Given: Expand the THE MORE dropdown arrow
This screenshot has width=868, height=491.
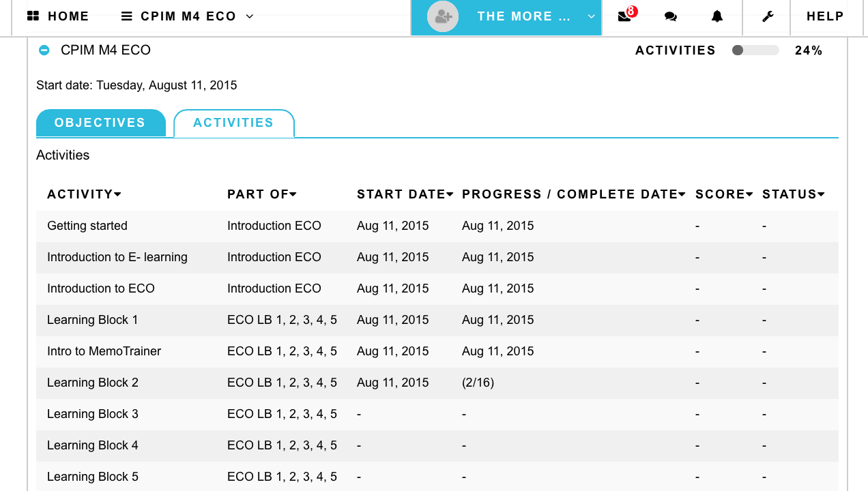Looking at the screenshot, I should (x=592, y=16).
